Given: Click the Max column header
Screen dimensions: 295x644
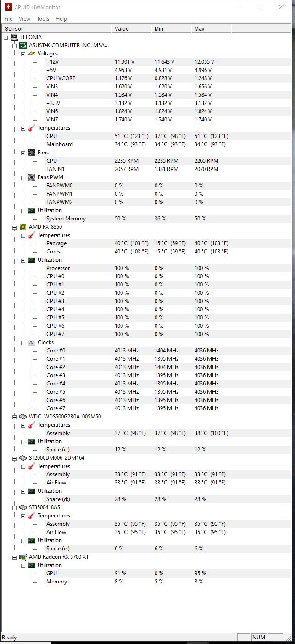Looking at the screenshot, I should (211, 28).
